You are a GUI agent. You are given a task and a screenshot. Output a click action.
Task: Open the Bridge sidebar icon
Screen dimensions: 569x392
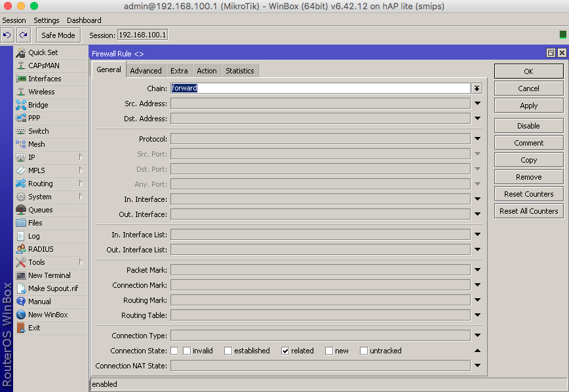coord(21,105)
